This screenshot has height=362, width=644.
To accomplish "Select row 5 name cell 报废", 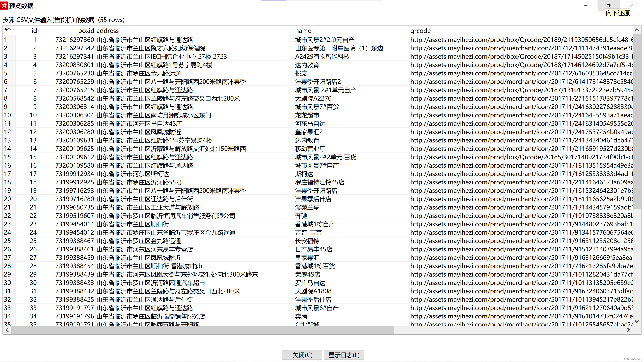I will click(301, 73).
